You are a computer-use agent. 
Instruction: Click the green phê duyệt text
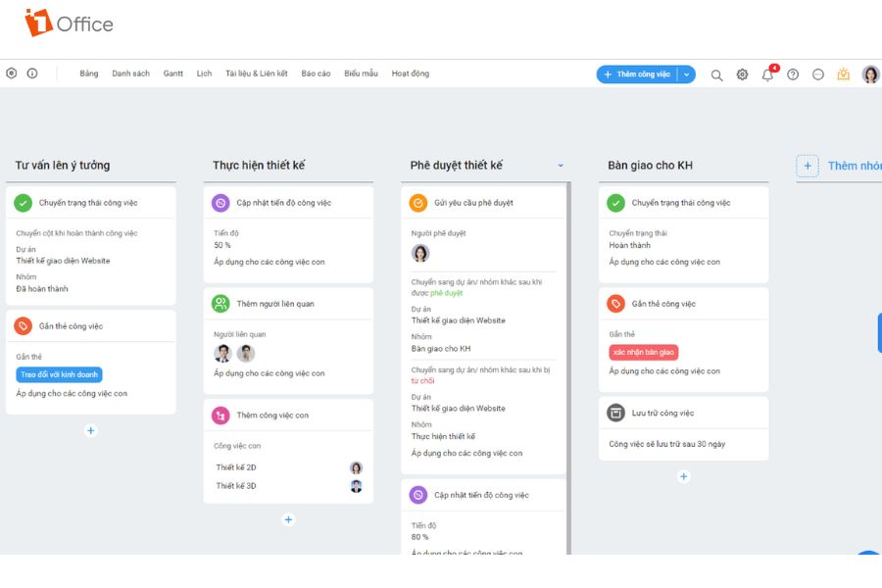pyautogui.click(x=446, y=293)
